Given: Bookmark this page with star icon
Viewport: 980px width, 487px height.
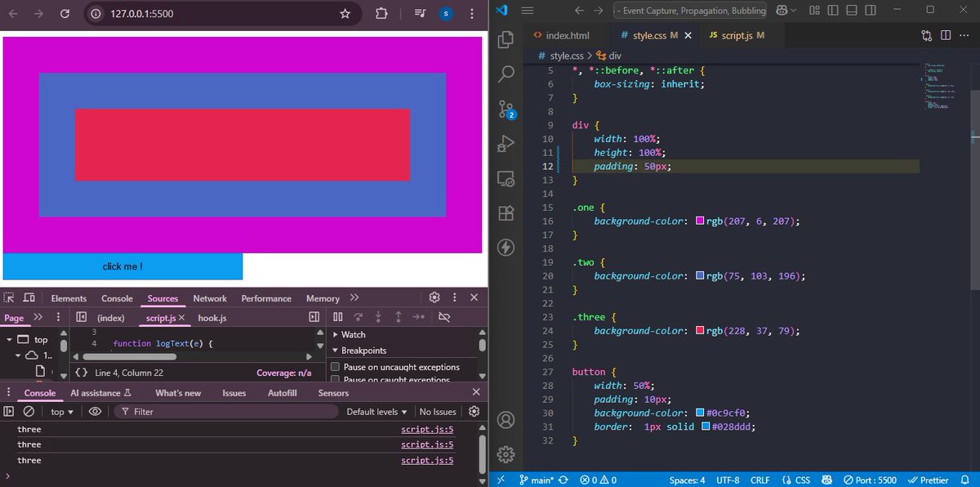Looking at the screenshot, I should (345, 13).
